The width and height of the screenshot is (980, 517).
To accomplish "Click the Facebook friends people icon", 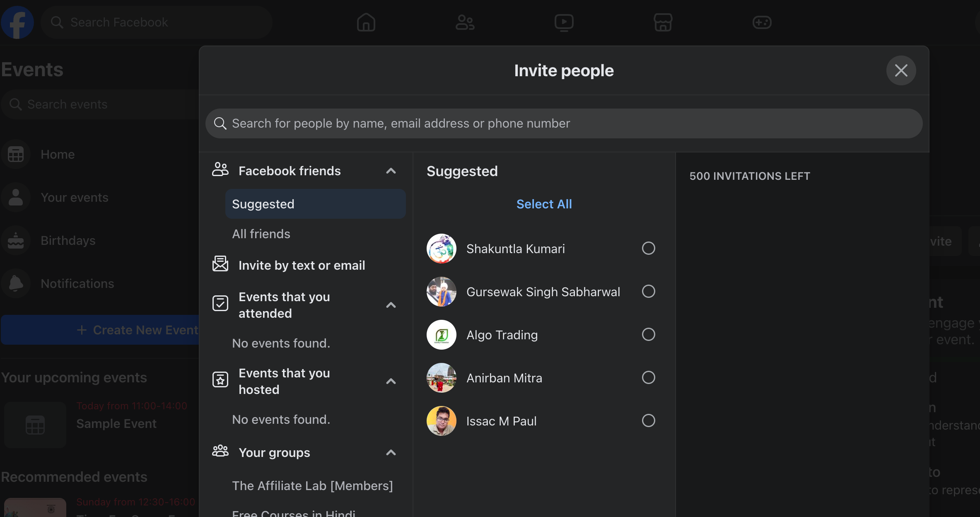I will (x=220, y=170).
